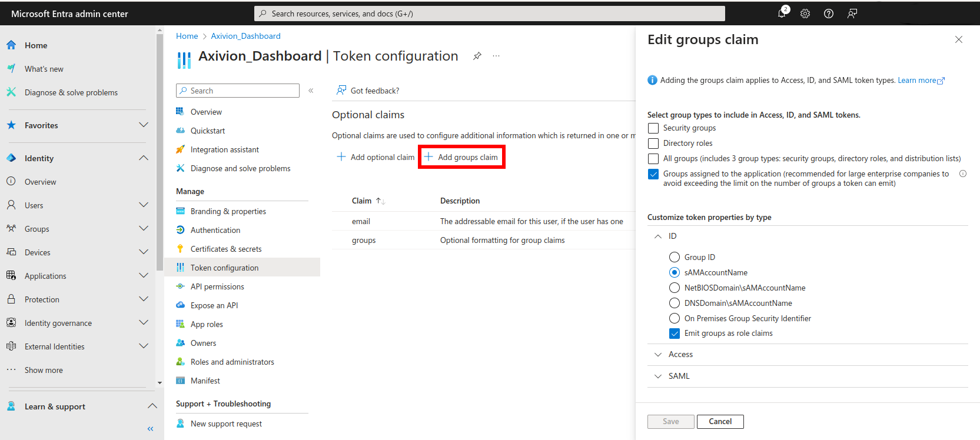Click the resource menu Search box
Image resolution: width=980 pixels, height=440 pixels.
[238, 91]
